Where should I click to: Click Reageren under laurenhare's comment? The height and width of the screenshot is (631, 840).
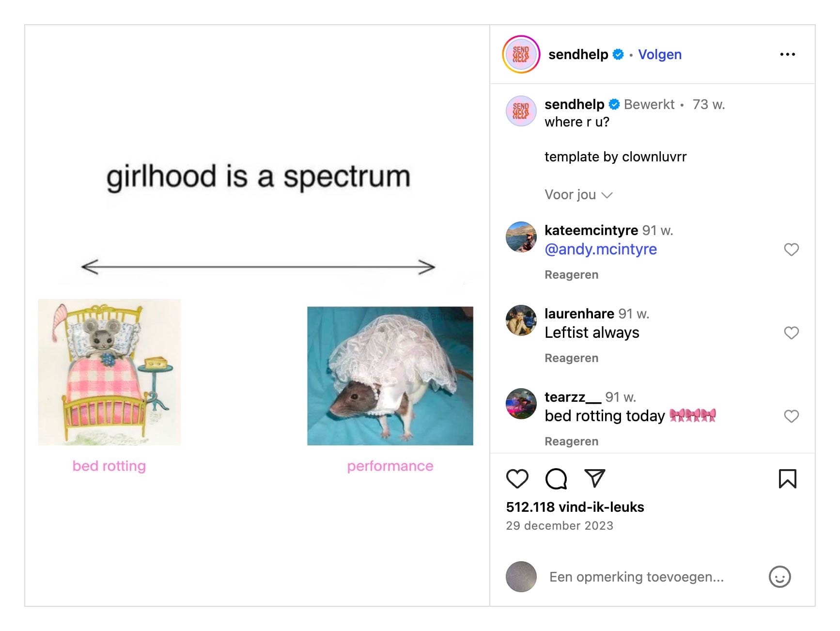(x=571, y=358)
